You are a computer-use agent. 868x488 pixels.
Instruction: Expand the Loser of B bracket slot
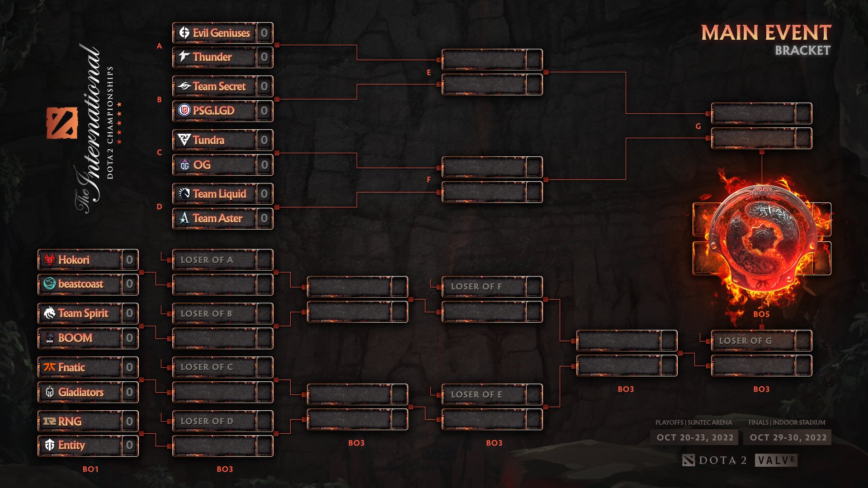(221, 312)
